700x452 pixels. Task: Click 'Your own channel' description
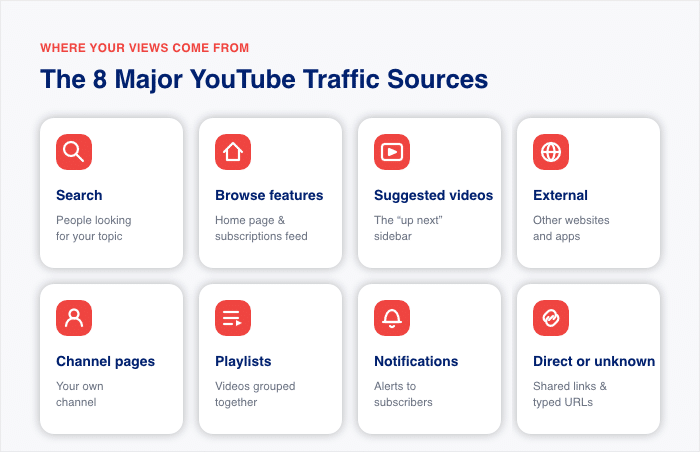[x=80, y=394]
